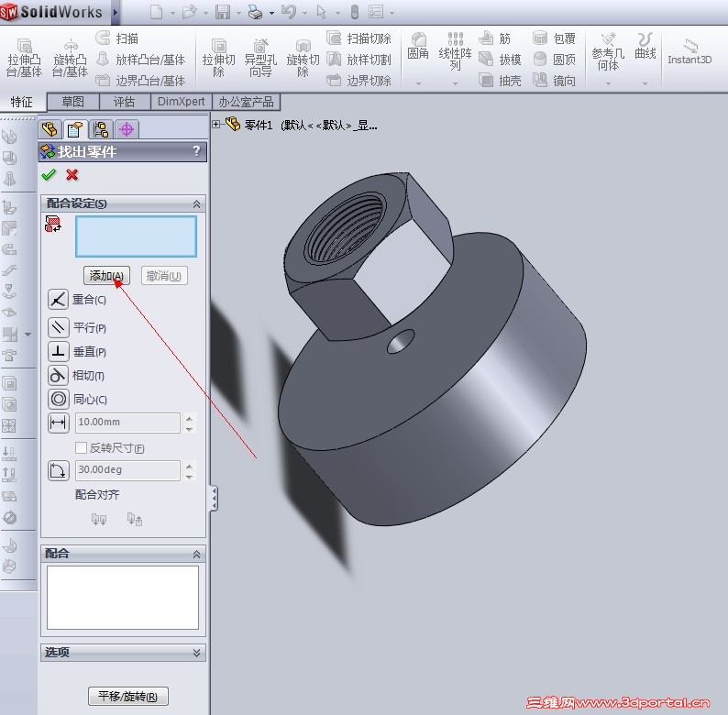Click the blue mate selection box

pyautogui.click(x=136, y=236)
